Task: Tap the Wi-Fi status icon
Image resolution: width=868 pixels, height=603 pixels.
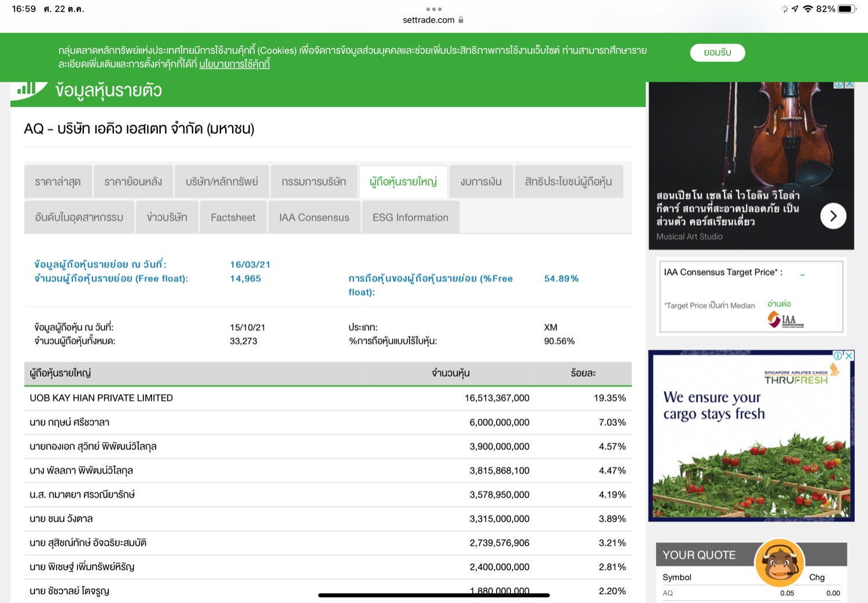Action: coord(808,9)
